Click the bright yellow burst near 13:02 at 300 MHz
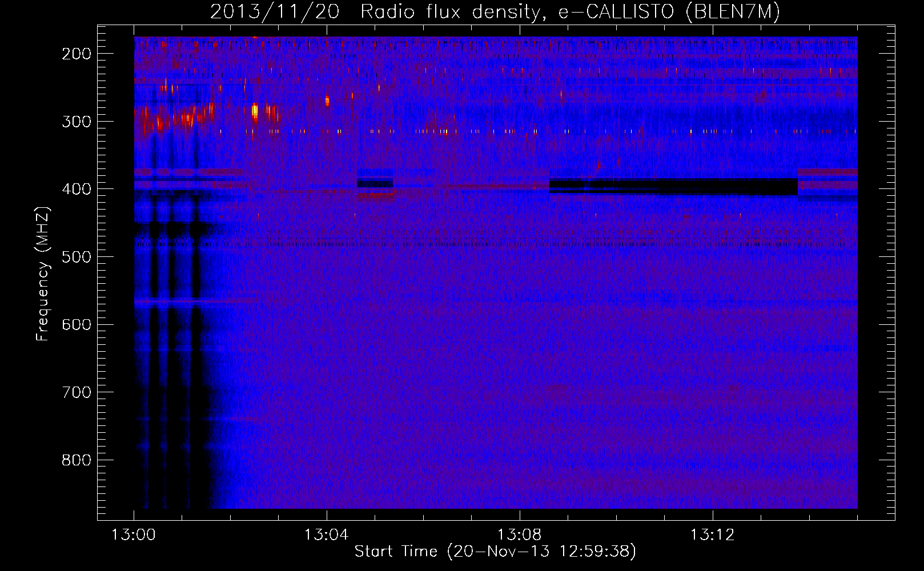The width and height of the screenshot is (924, 571). 255,110
